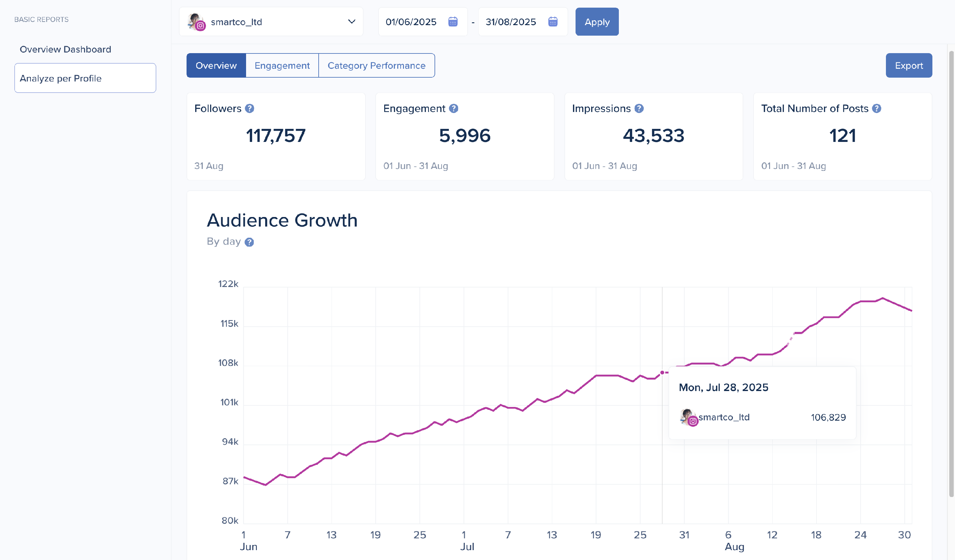Click the Export button
The height and width of the screenshot is (560, 955).
tap(909, 66)
